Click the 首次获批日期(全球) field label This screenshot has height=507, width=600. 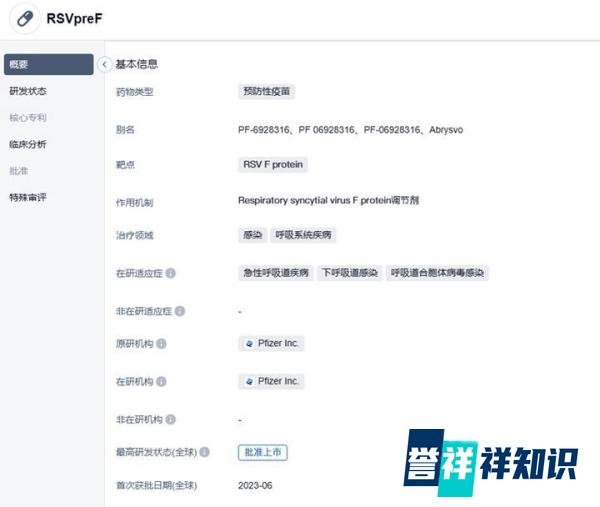[x=157, y=486]
